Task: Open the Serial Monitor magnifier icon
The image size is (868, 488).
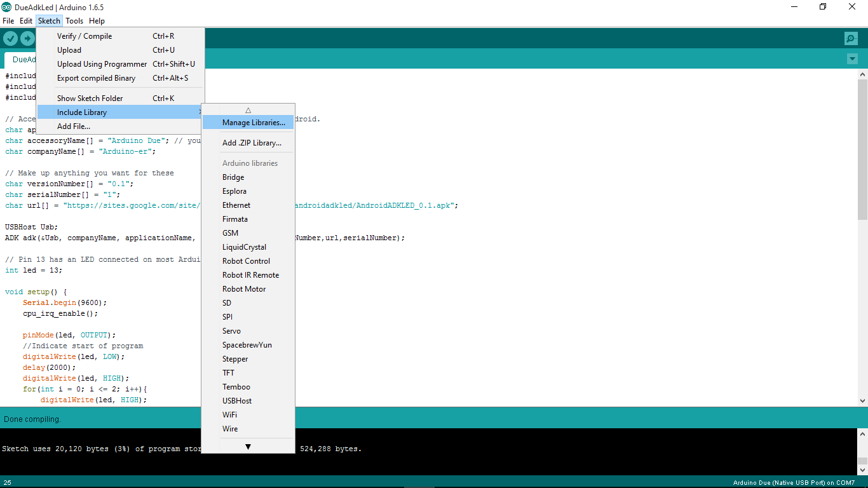Action: click(x=851, y=39)
